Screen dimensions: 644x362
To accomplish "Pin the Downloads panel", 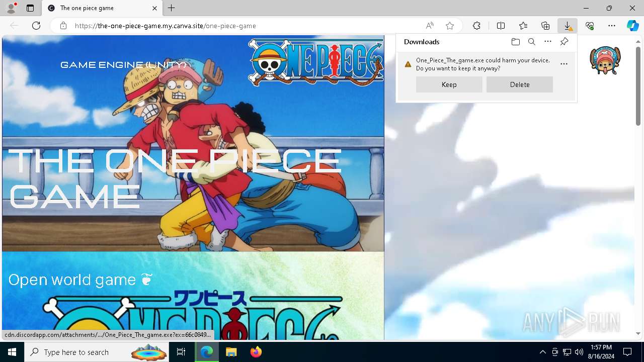I will coord(564,42).
